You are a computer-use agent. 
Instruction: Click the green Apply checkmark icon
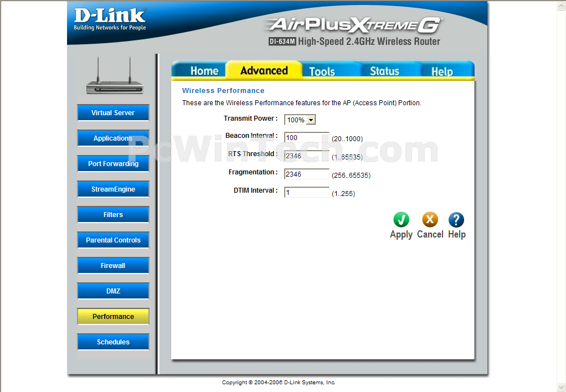click(x=401, y=219)
